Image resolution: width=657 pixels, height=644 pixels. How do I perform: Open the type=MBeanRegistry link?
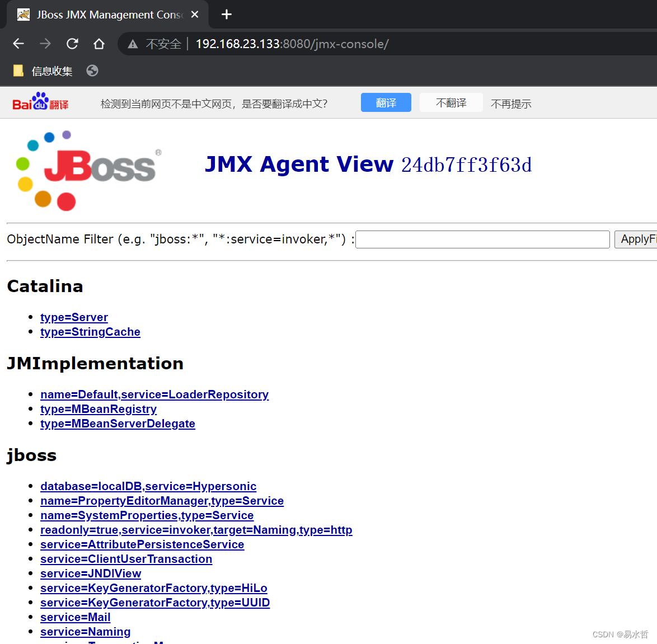98,409
